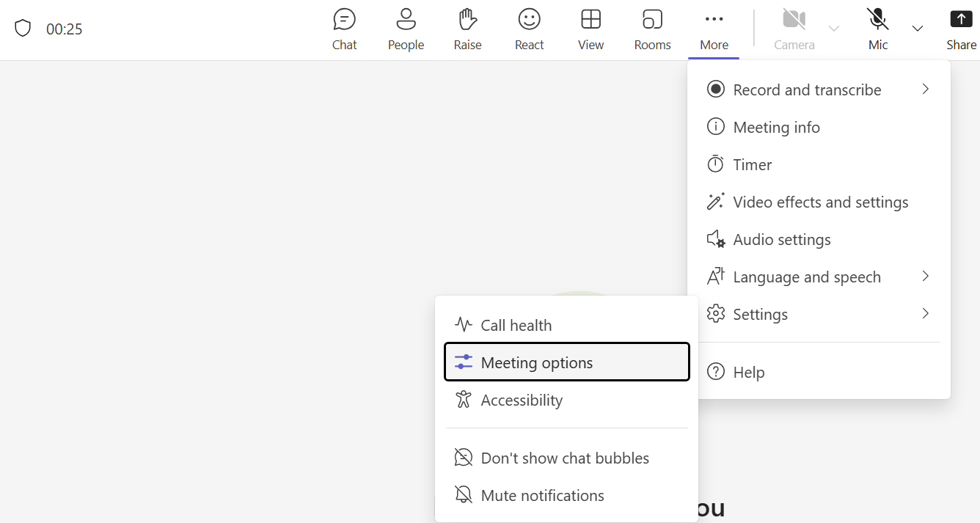Click the chat bubbles crossed icon

(x=463, y=458)
